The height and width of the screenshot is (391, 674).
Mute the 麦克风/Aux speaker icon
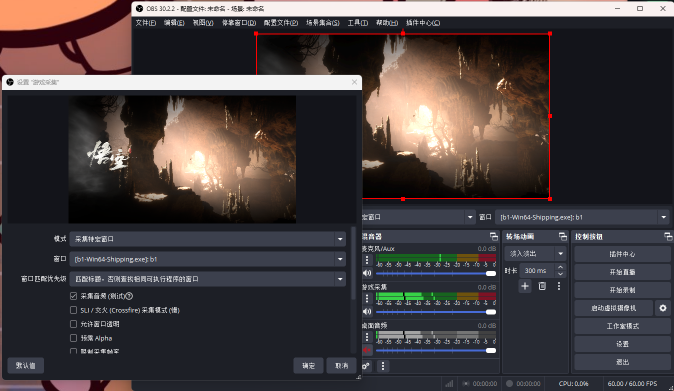367,273
